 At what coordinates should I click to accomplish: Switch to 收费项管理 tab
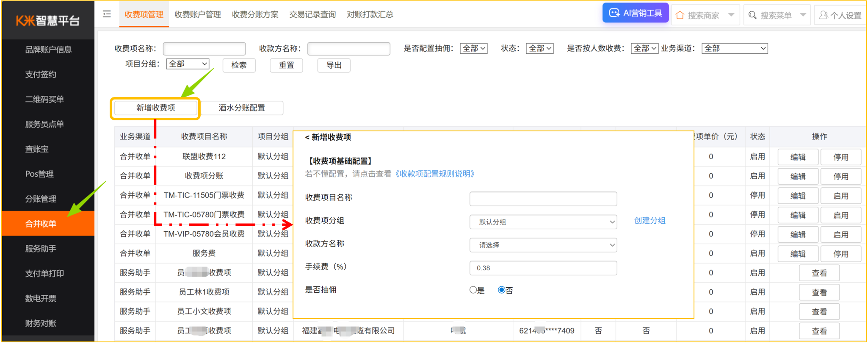pyautogui.click(x=144, y=14)
